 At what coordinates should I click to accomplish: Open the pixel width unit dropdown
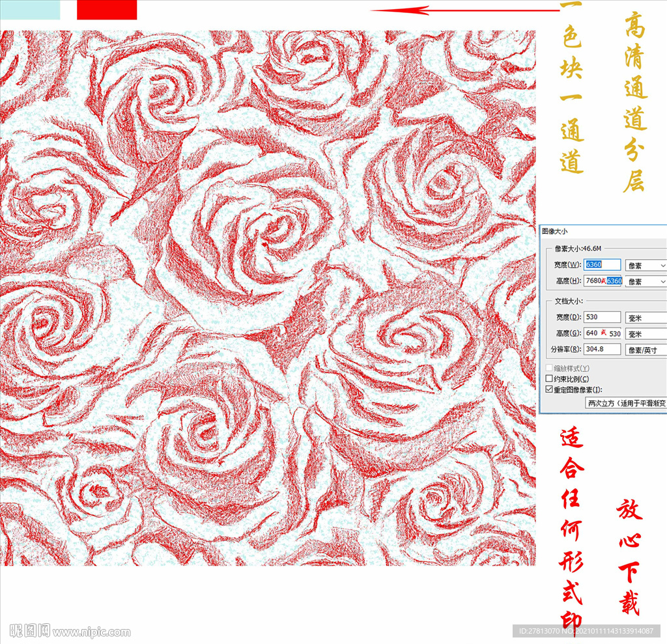[x=646, y=266]
